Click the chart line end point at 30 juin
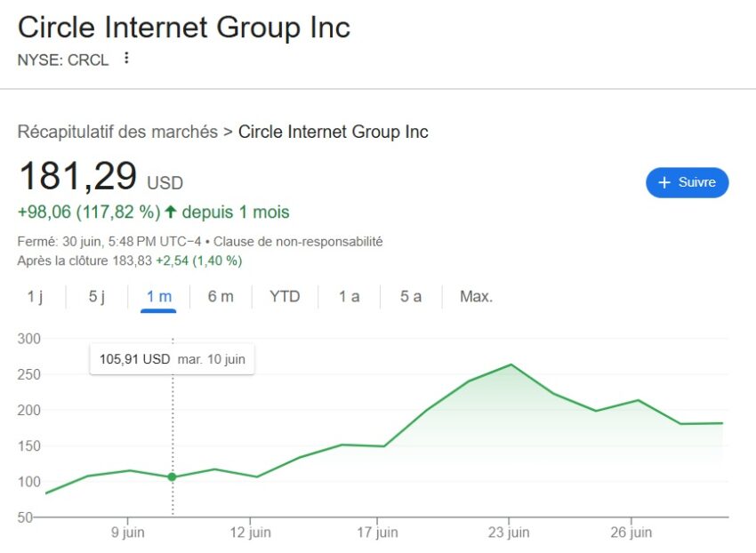The image size is (756, 553). tap(722, 423)
